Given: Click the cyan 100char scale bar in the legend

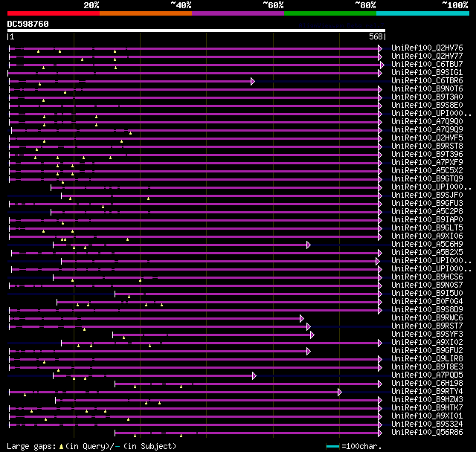Looking at the screenshot, I should 332,447.
